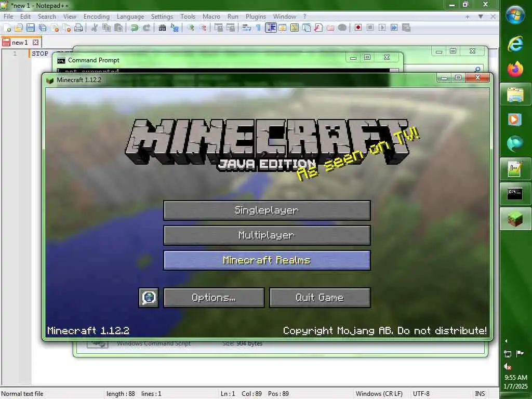Image resolution: width=532 pixels, height=399 pixels.
Task: Click the Open file icon in Notepad++ toolbar
Action: point(19,28)
